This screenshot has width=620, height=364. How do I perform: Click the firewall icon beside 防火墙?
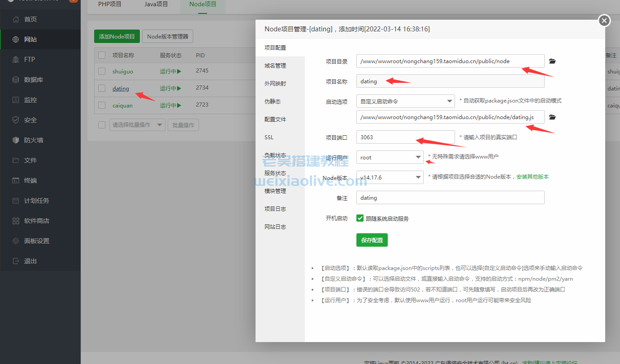[x=16, y=140]
